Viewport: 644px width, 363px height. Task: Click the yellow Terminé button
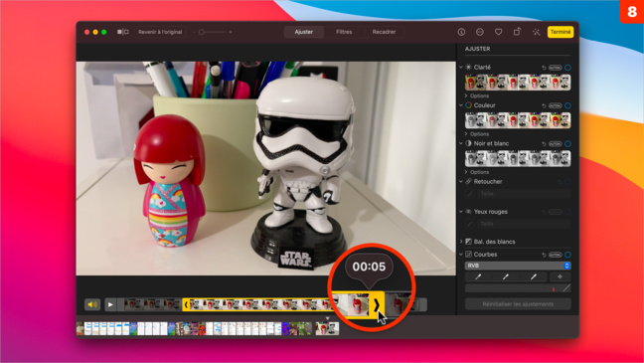[561, 32]
